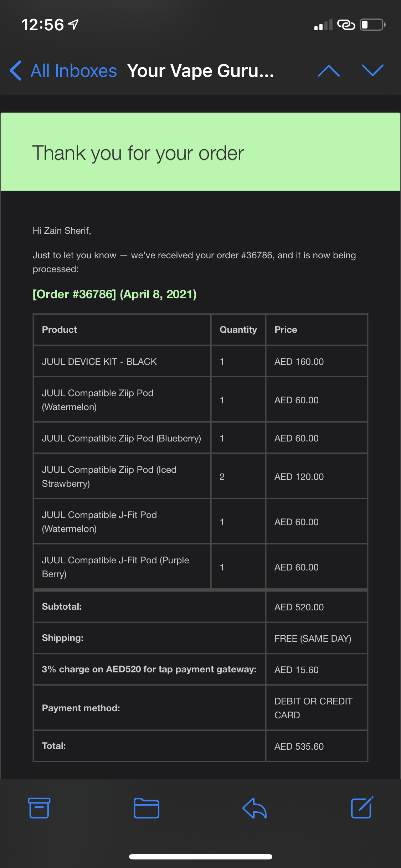Move the message with the folder icon
This screenshot has width=401, height=868.
point(146,808)
